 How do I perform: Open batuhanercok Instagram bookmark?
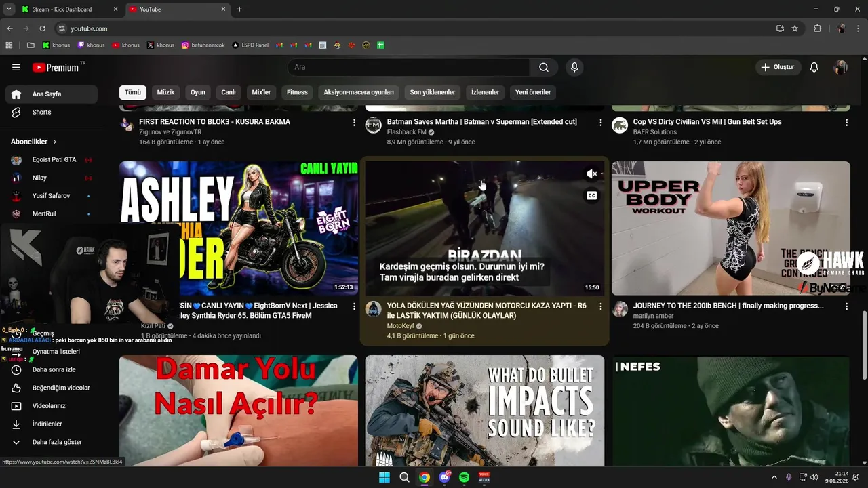tap(203, 45)
